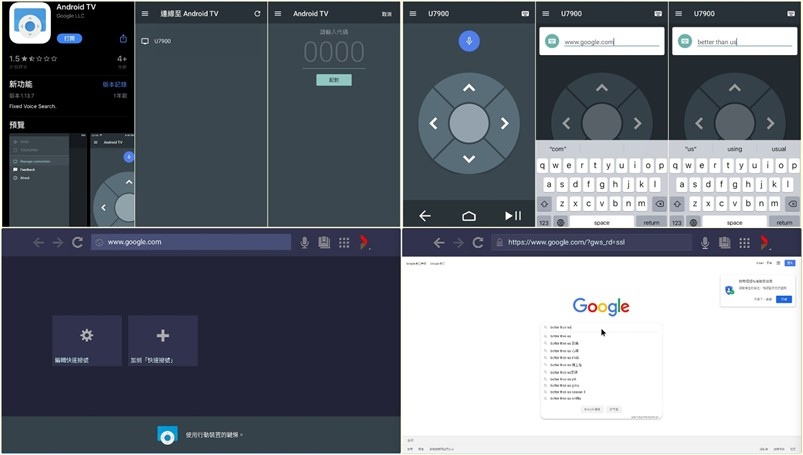Click blue sign-in button at Google page top-right
Viewport: 803px width, 455px height.
[x=790, y=263]
